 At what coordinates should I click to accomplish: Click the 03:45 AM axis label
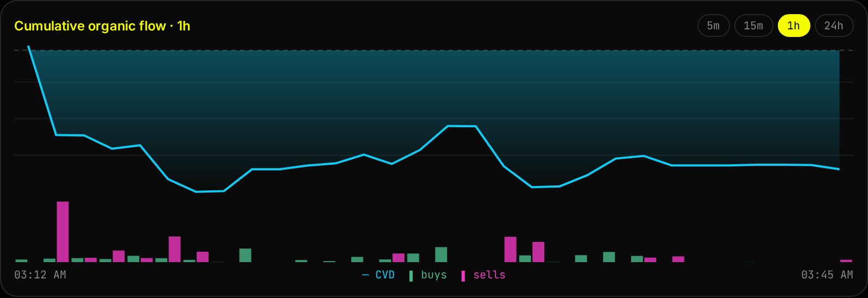pos(827,275)
